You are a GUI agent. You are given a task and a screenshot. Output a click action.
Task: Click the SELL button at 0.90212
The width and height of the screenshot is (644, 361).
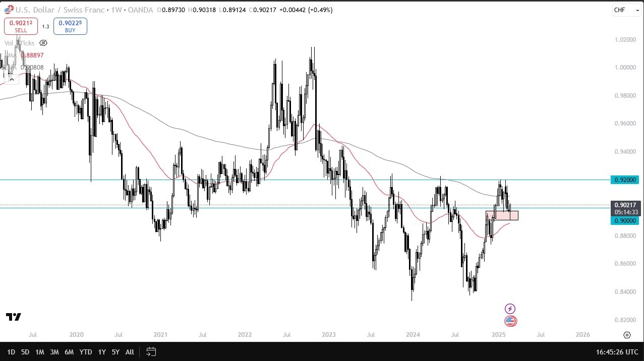tap(21, 26)
